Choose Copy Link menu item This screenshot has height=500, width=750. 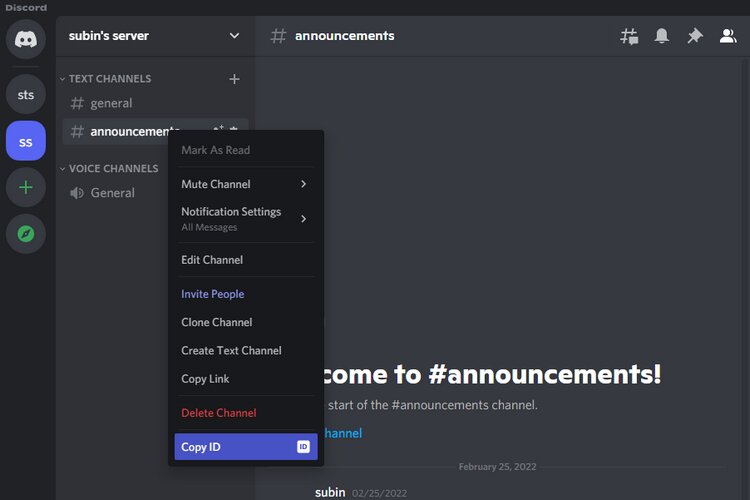246,378
